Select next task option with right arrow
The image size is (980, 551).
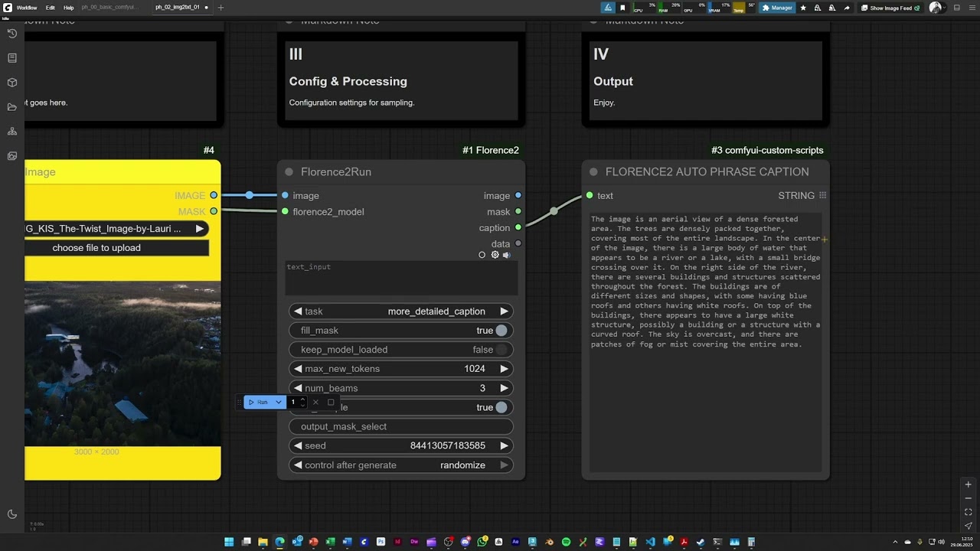pyautogui.click(x=504, y=311)
